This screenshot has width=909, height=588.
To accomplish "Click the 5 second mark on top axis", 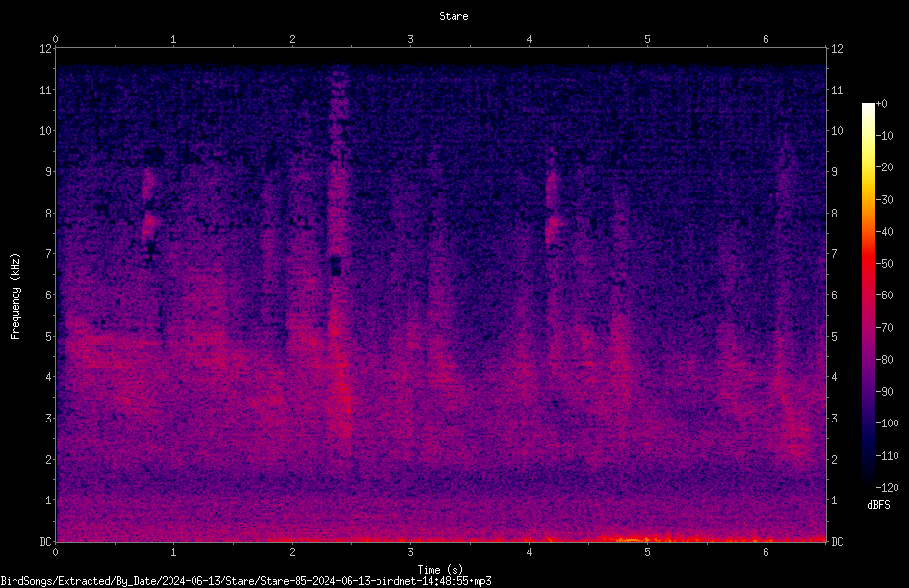I will (647, 39).
